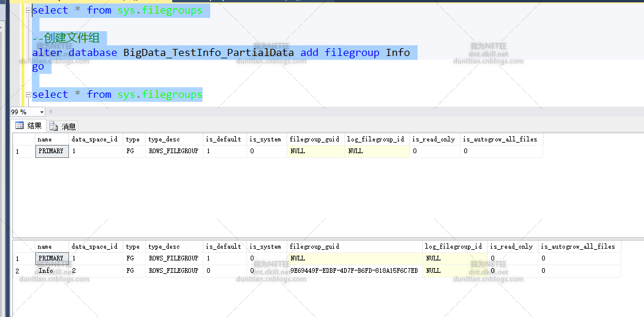Viewport: 644px width, 317px height.
Task: Click the alter database statement line
Action: [x=221, y=52]
